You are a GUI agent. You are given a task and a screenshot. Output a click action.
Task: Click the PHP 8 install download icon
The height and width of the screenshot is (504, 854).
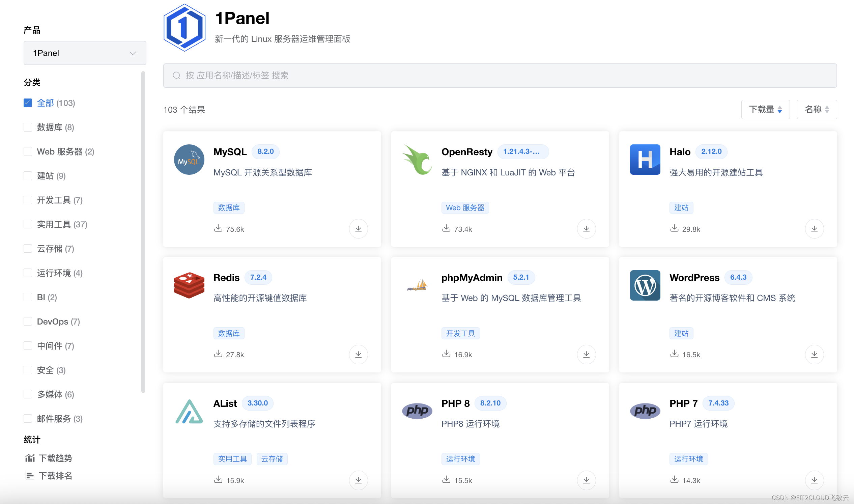point(586,480)
